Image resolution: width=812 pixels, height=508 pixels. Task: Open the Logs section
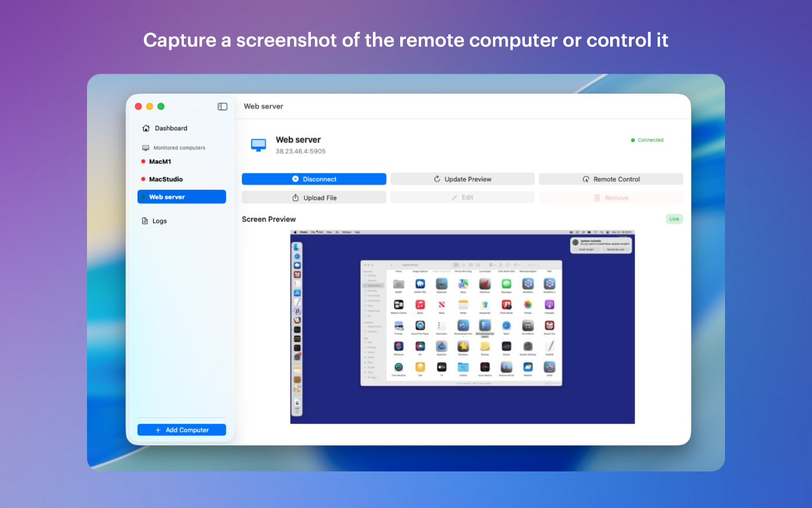[159, 221]
